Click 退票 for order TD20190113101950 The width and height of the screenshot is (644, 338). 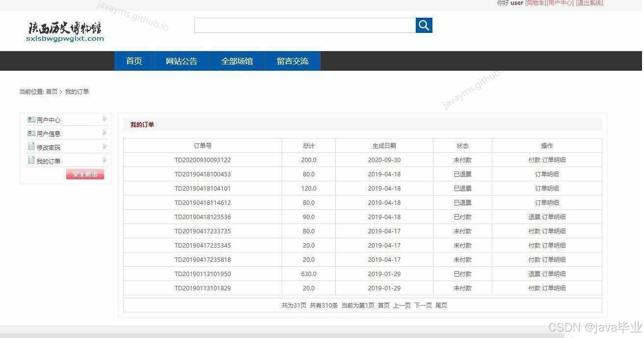(x=534, y=274)
